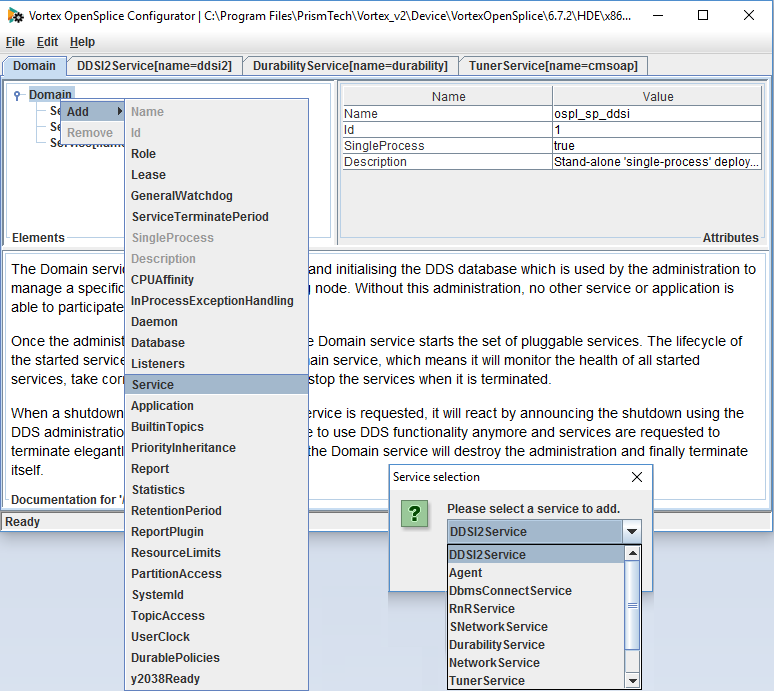This screenshot has width=774, height=691.
Task: Choose TopicAccess from the Add submenu
Action: point(217,615)
